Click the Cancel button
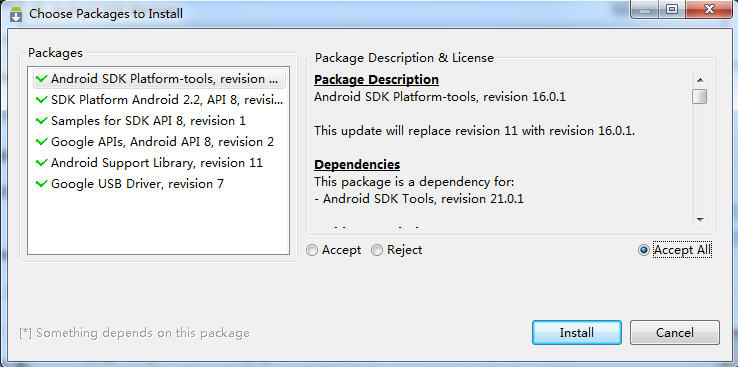 tap(674, 333)
